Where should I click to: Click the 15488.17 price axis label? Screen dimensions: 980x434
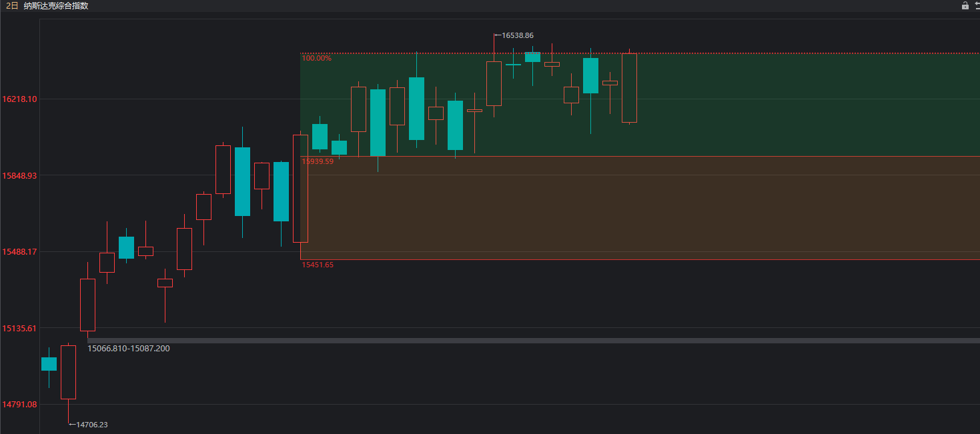tap(19, 252)
